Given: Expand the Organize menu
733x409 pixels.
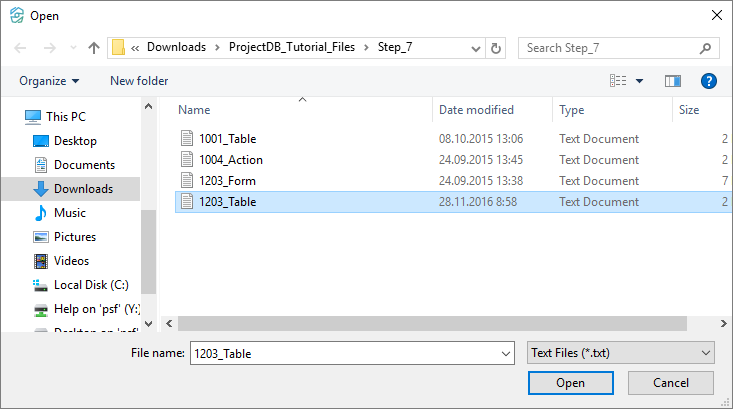Looking at the screenshot, I should coord(49,81).
